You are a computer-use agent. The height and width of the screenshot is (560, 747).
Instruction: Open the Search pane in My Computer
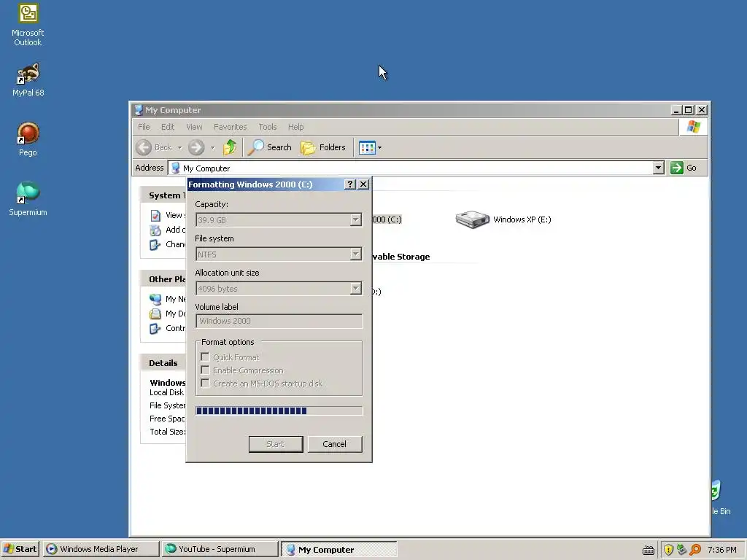[x=270, y=147]
